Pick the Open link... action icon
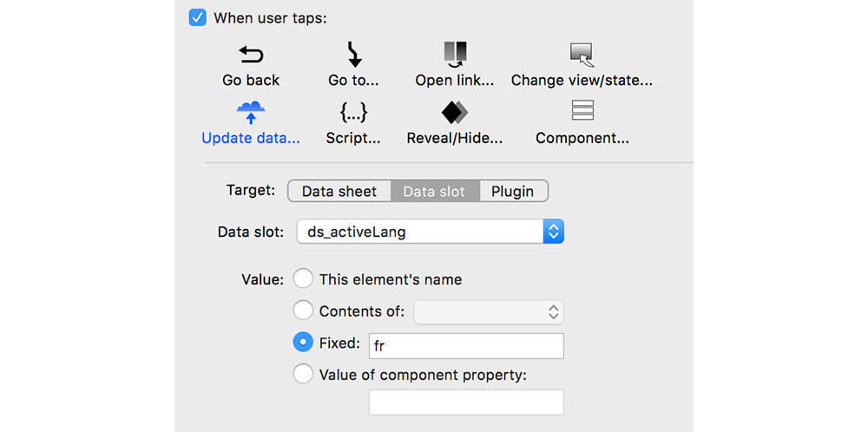Image resolution: width=868 pixels, height=432 pixels. [456, 54]
